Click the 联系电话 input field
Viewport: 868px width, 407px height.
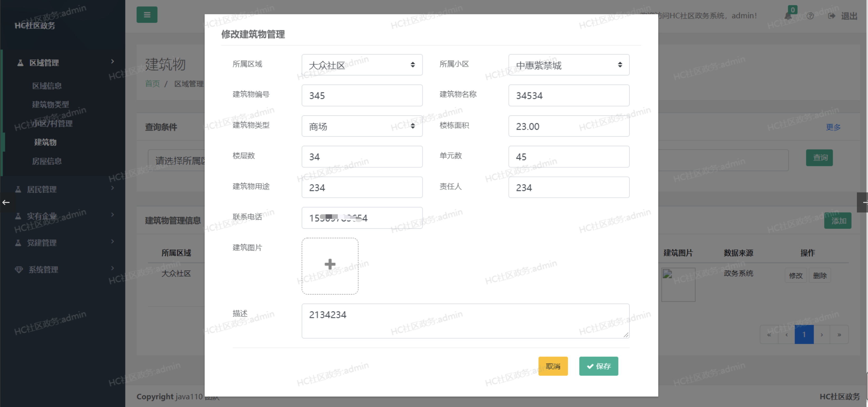point(362,218)
